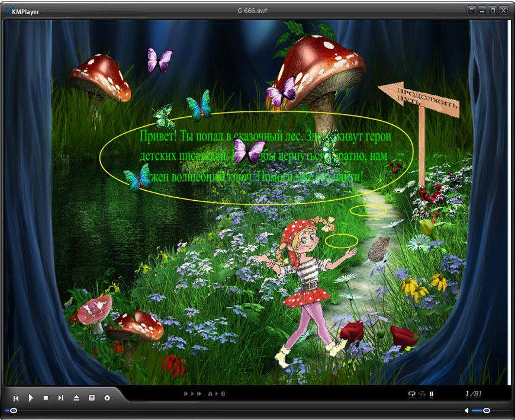Click the 1/81 frame counter display
Image resolution: width=515 pixels, height=420 pixels.
(x=474, y=393)
